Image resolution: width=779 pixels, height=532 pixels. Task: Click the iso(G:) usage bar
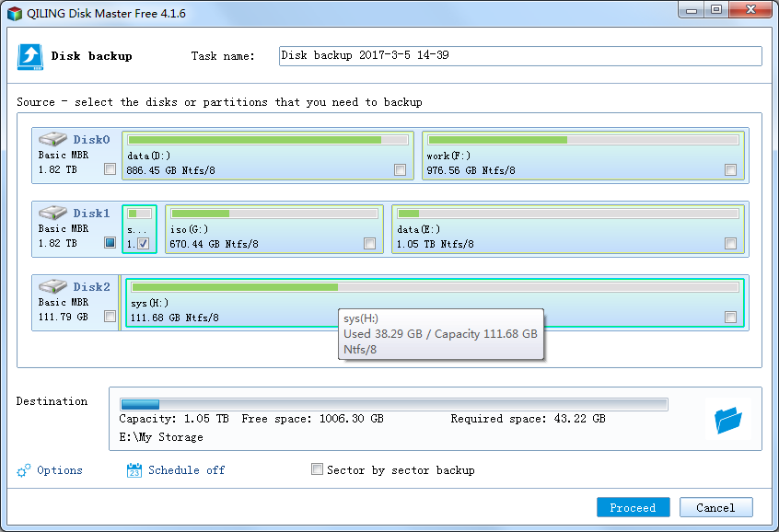click(x=274, y=214)
